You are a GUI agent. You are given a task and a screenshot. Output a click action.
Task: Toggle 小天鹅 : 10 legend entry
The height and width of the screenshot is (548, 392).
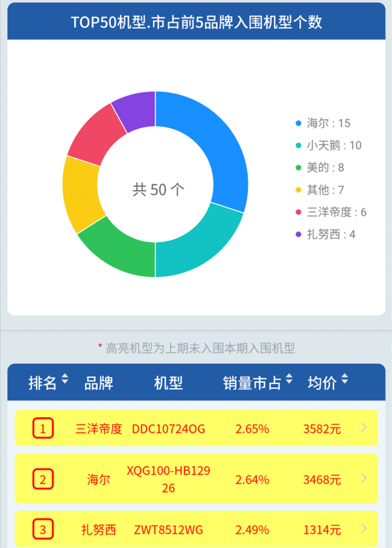pyautogui.click(x=328, y=145)
